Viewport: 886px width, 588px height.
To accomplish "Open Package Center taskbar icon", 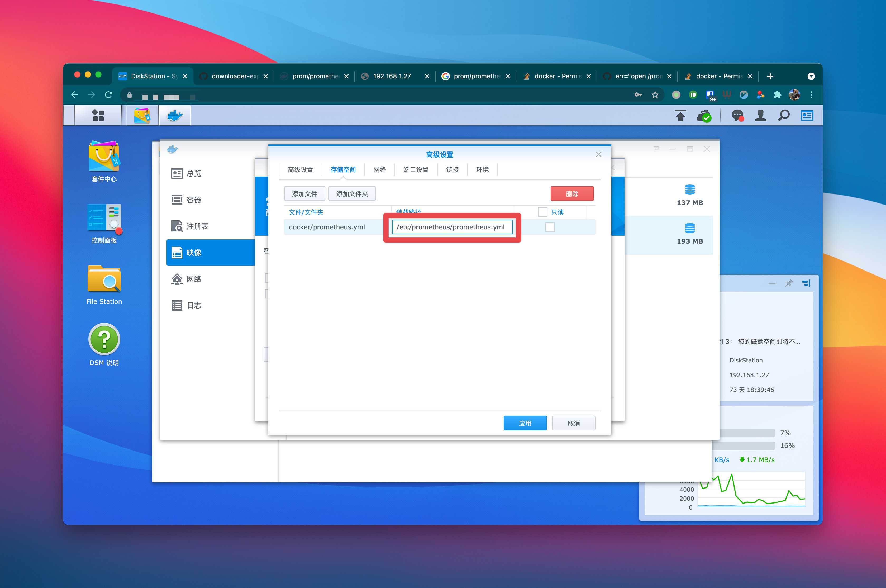I will (142, 116).
